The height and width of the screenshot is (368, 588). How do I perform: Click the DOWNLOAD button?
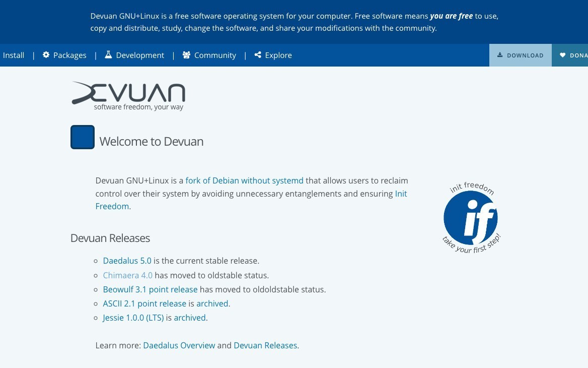[521, 55]
